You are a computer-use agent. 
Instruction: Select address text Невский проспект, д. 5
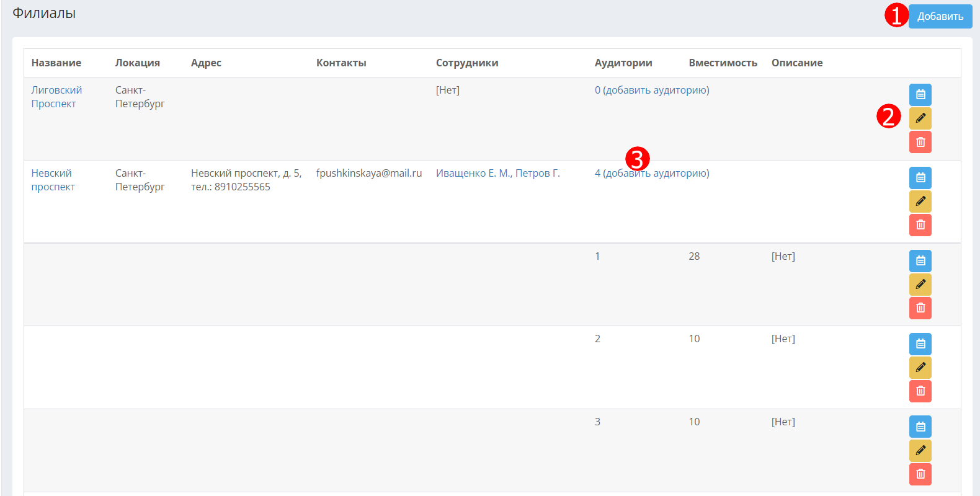click(246, 174)
